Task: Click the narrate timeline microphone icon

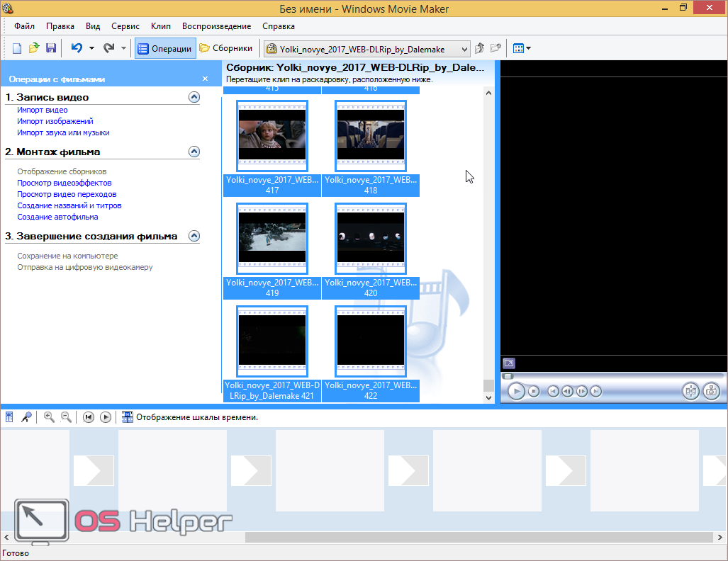Action: pos(26,417)
